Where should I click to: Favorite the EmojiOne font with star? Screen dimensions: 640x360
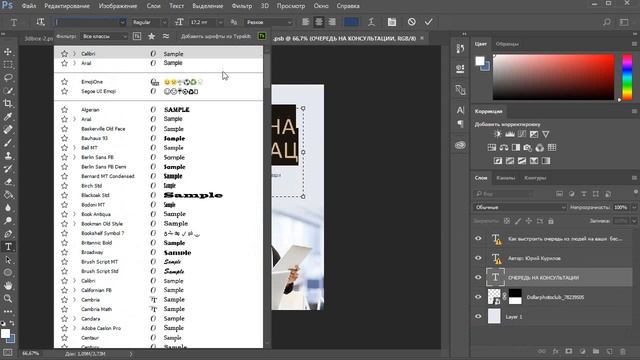point(64,82)
